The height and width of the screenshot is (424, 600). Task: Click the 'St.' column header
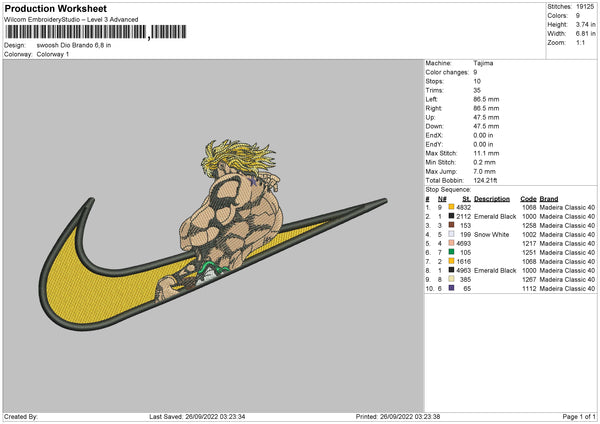coord(466,199)
